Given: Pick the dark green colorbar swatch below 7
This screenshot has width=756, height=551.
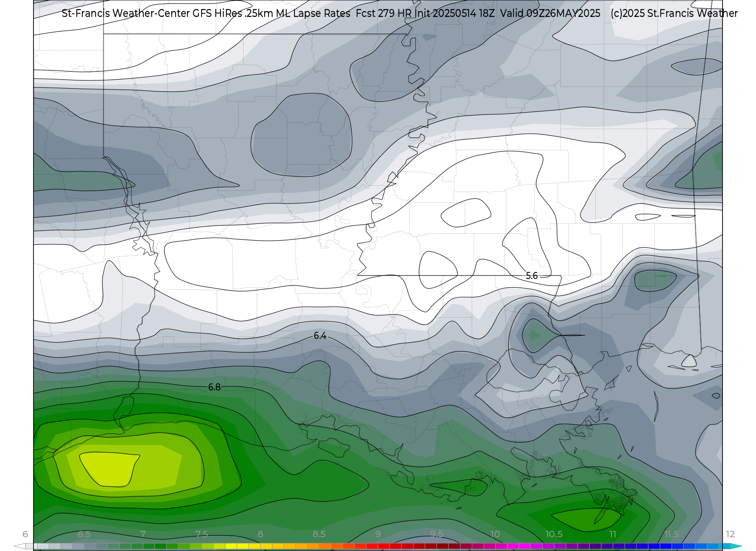Looking at the screenshot, I should click(160, 546).
